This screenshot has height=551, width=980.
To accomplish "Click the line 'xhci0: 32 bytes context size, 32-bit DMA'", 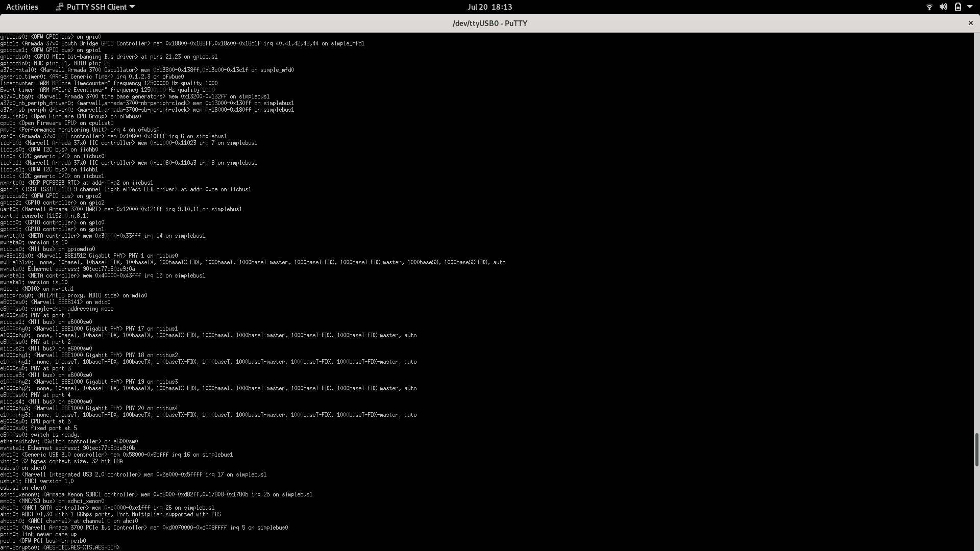I will click(x=61, y=461).
